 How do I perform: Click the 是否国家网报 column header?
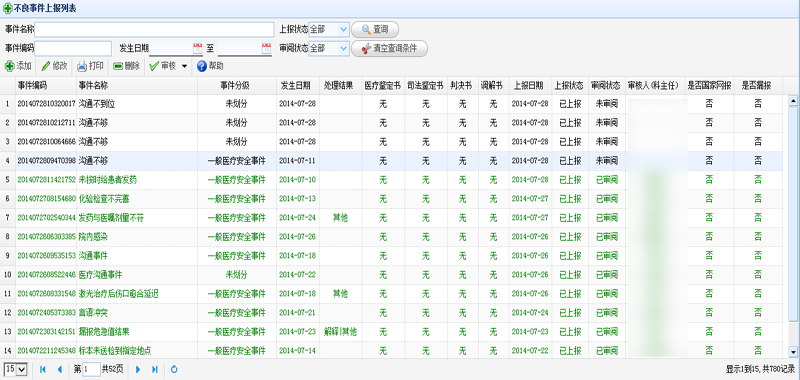click(x=709, y=85)
